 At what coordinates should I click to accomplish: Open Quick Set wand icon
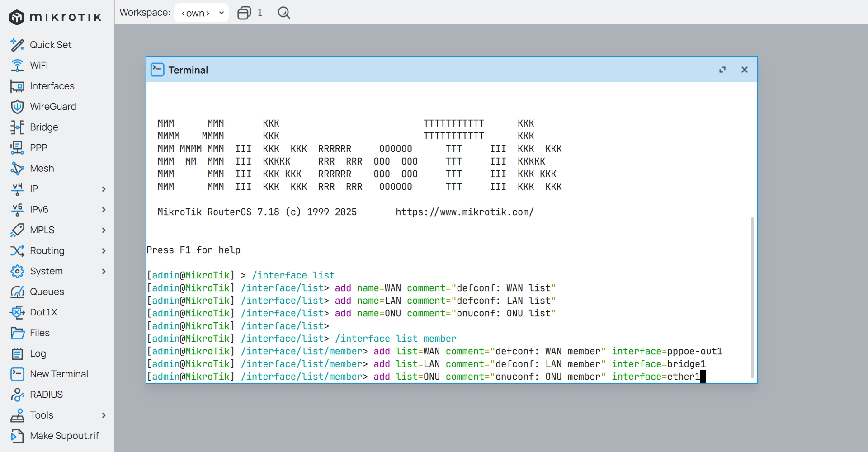(17, 45)
